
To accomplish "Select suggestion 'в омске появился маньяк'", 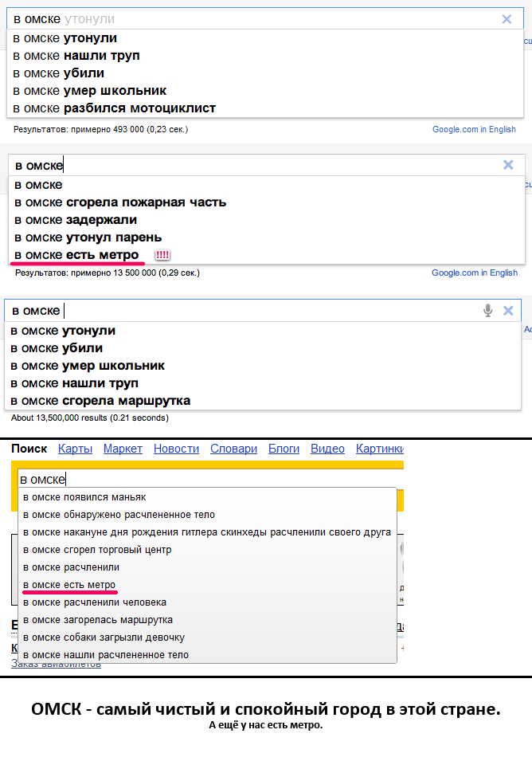I will 84,497.
